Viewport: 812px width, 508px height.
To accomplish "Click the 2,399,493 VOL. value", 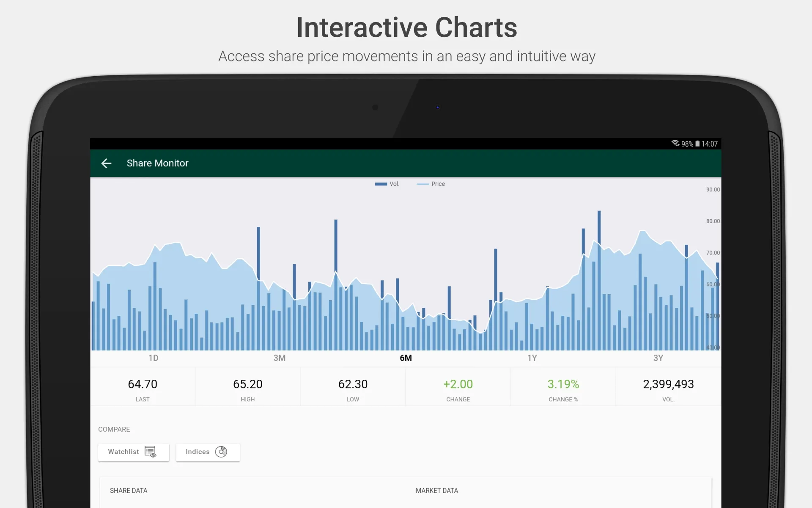I will 668,384.
